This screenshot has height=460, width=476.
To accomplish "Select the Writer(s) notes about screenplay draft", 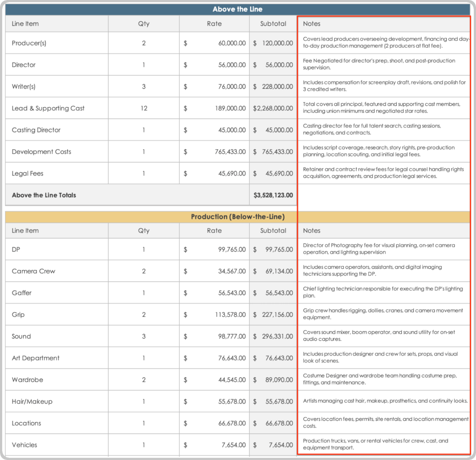I will tap(384, 86).
